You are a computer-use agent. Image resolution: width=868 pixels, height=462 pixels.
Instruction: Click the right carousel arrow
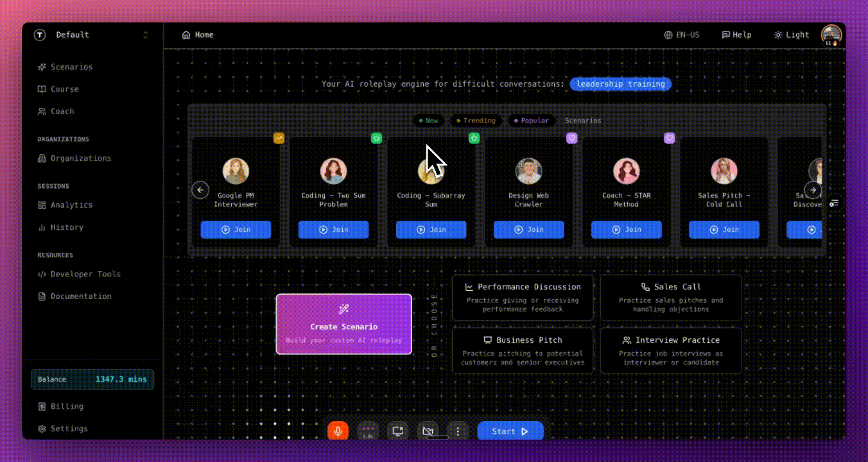pyautogui.click(x=813, y=190)
